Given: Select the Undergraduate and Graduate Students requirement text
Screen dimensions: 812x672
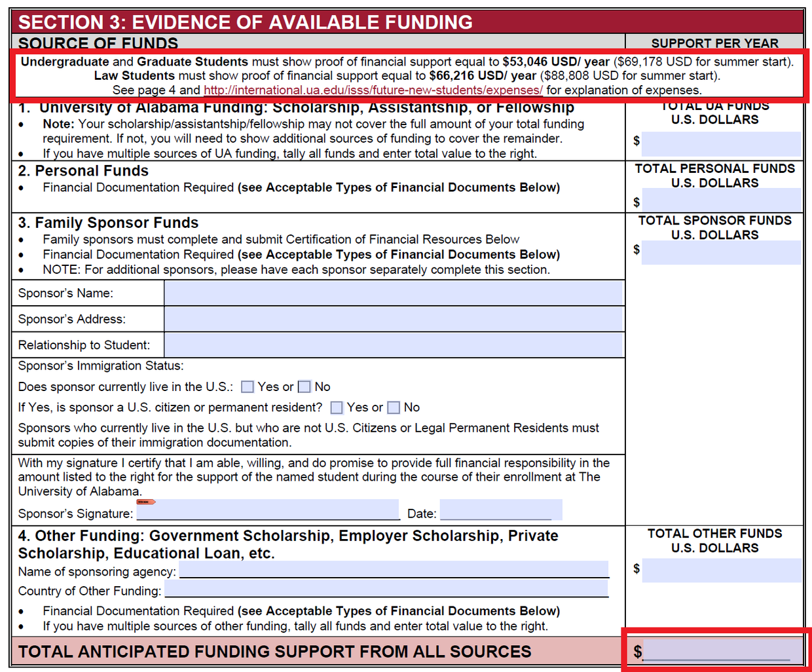Looking at the screenshot, I should pyautogui.click(x=407, y=62).
